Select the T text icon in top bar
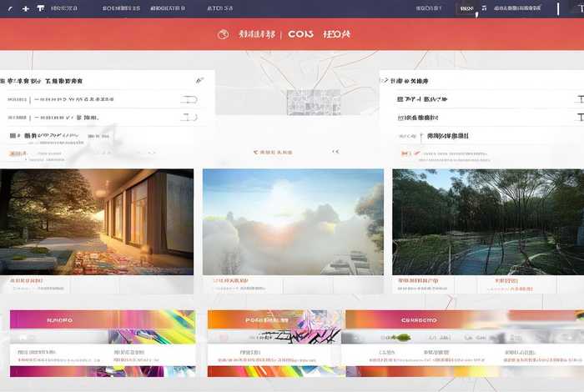The width and height of the screenshot is (584, 392). point(41,8)
